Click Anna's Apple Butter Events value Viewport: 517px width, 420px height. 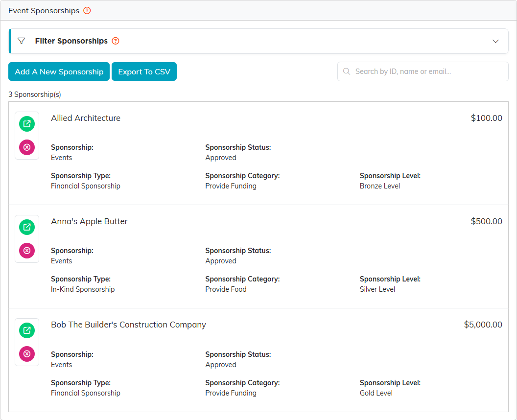click(61, 261)
